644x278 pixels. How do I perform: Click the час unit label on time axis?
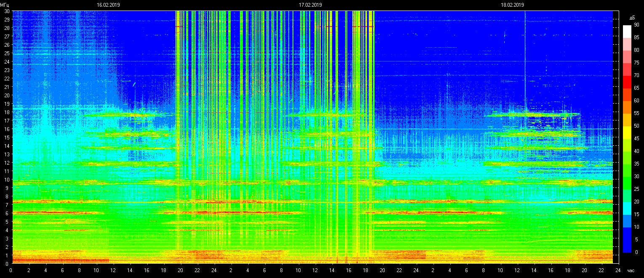[631, 270]
